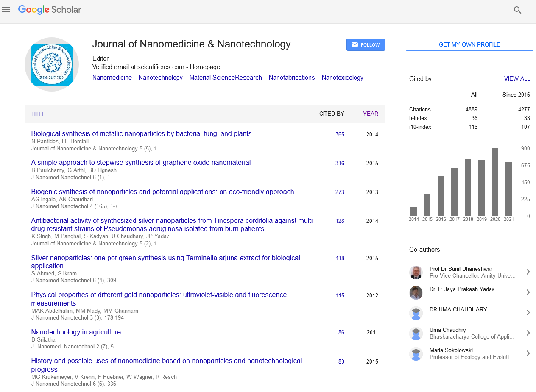
Task: Click the TITLE column header
Action: click(x=38, y=114)
